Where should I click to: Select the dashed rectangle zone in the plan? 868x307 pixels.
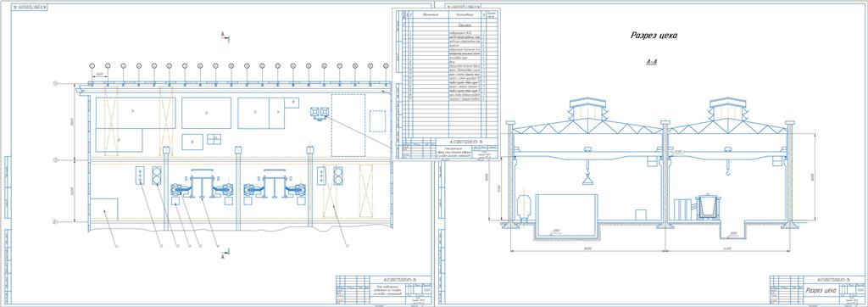click(348, 126)
